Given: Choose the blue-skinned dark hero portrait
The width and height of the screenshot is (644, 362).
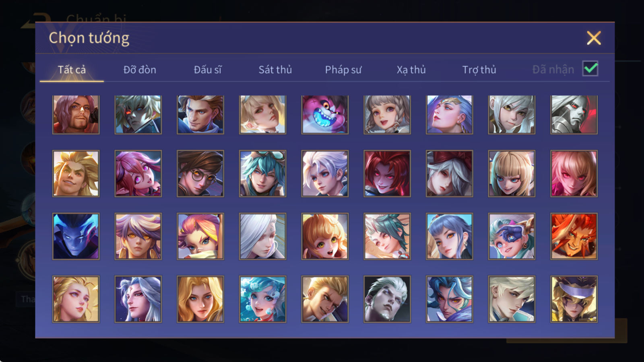Looking at the screenshot, I should pos(76,236).
